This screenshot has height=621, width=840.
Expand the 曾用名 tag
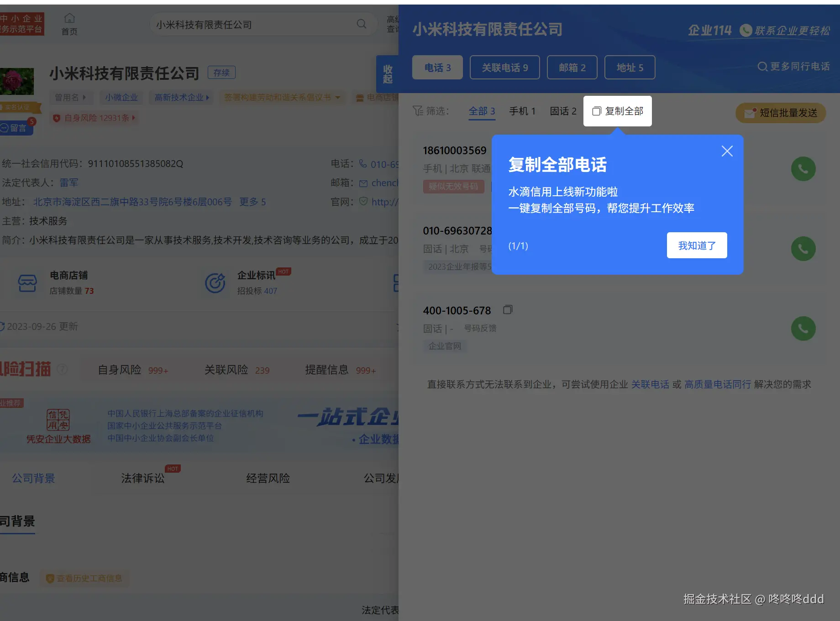click(x=70, y=97)
